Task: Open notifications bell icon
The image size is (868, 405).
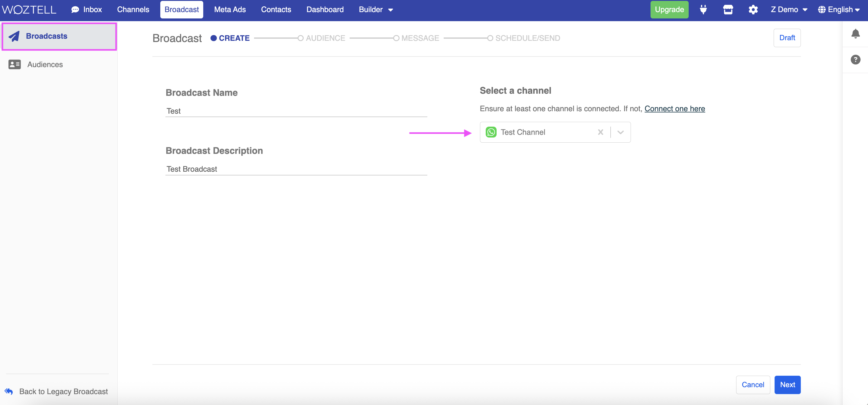Action: coord(855,34)
